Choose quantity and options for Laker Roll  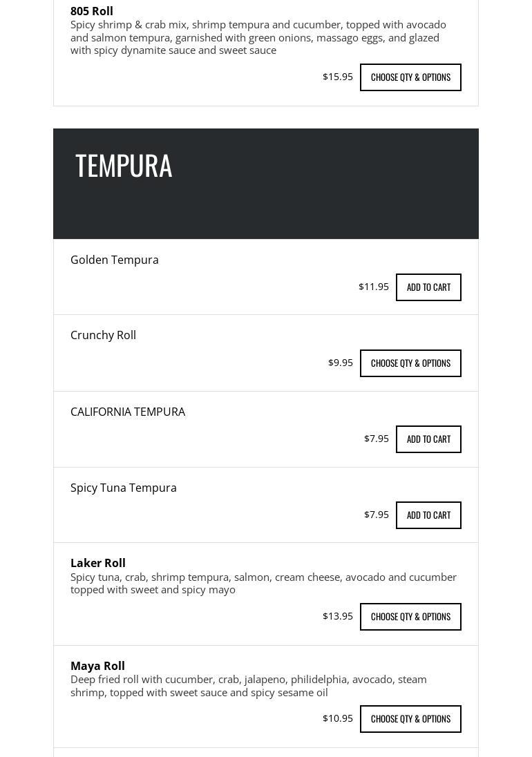pyautogui.click(x=410, y=617)
